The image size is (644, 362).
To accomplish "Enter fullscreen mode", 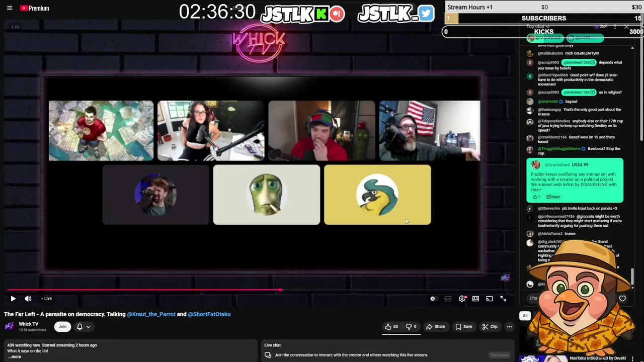I will (503, 299).
